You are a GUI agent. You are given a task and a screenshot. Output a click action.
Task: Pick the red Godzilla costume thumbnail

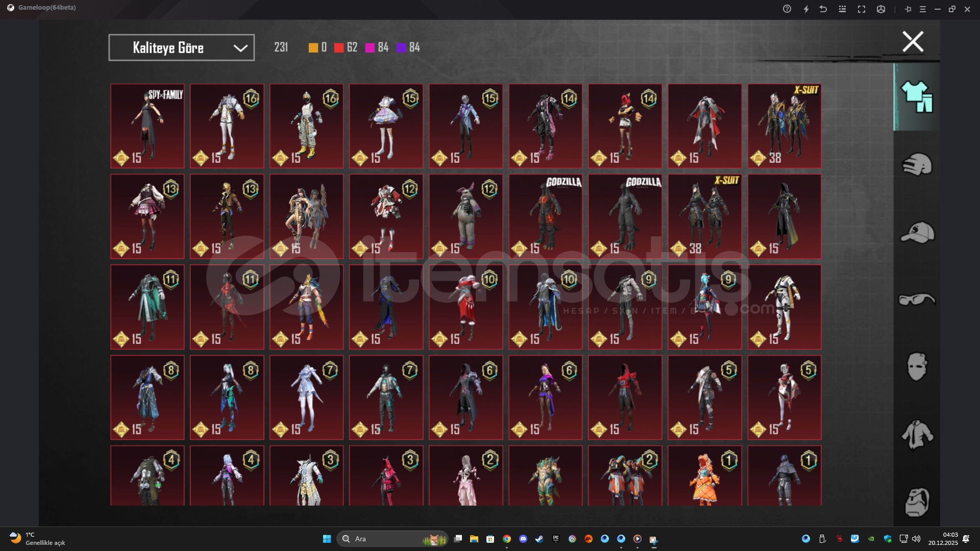545,216
